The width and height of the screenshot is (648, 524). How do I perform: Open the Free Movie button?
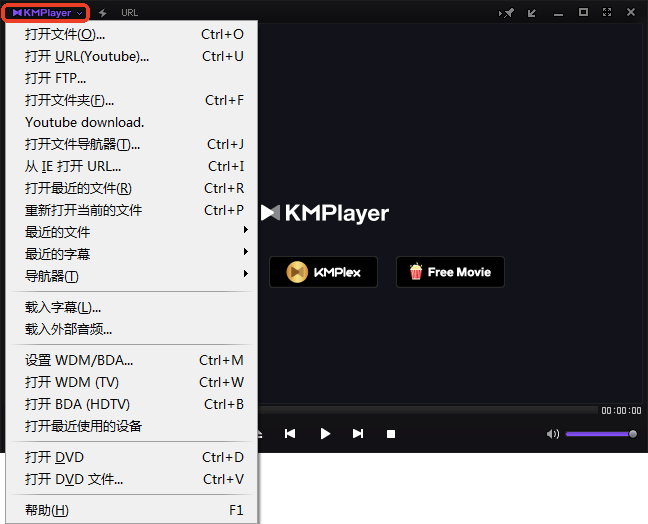click(x=450, y=272)
